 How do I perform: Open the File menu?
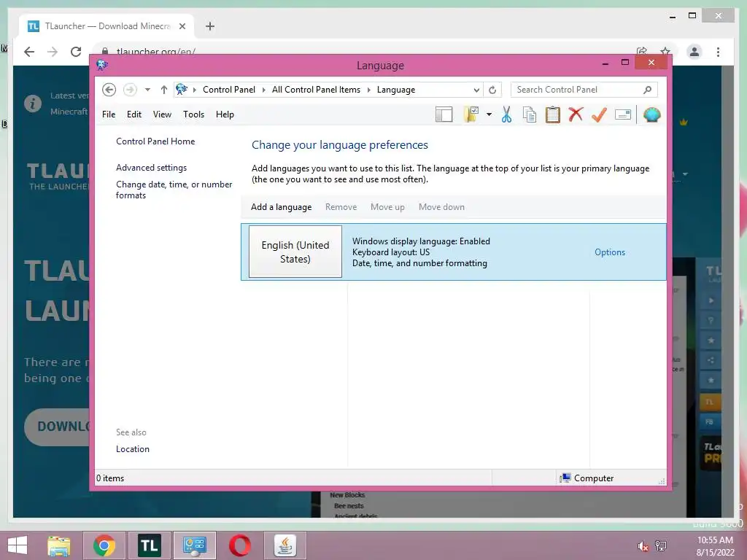click(x=109, y=114)
